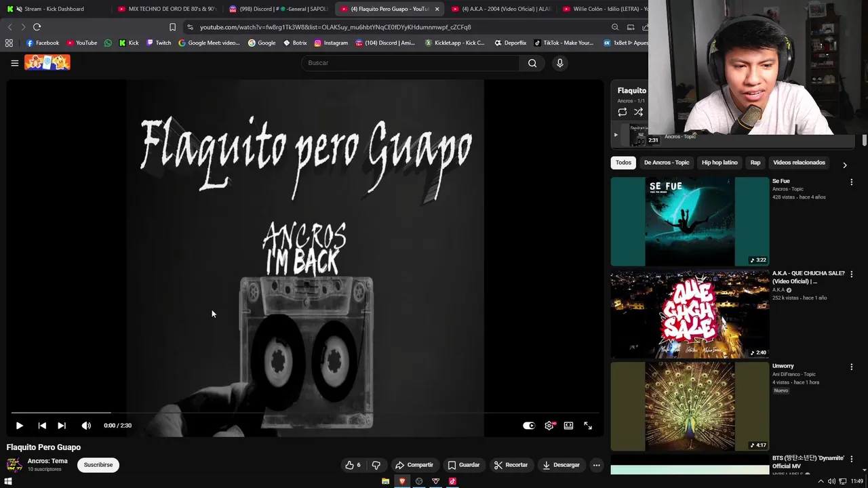Switch to MIX TECHNO DE ORO tab

tap(166, 9)
